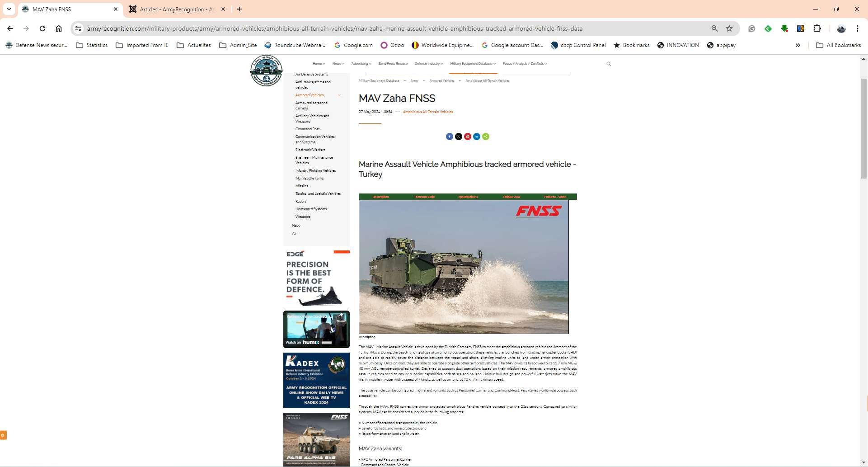
Task: Expand the Armored Vehicles sidebar chevron
Action: 339,95
